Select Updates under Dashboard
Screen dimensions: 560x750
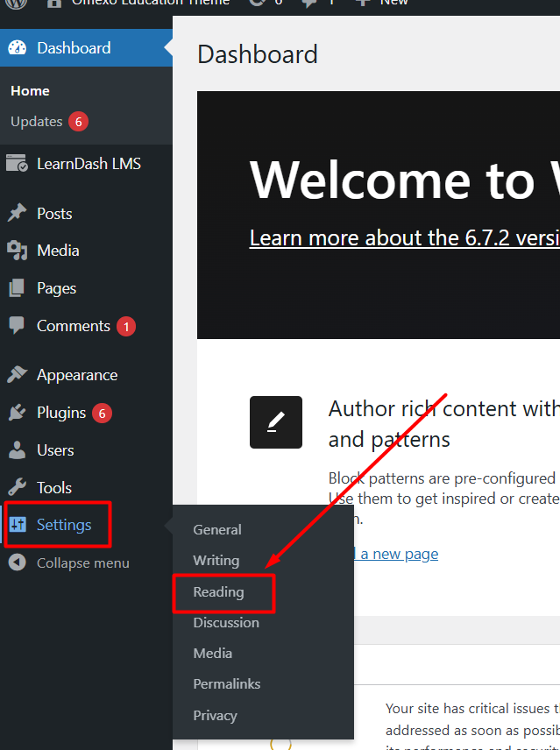point(36,122)
